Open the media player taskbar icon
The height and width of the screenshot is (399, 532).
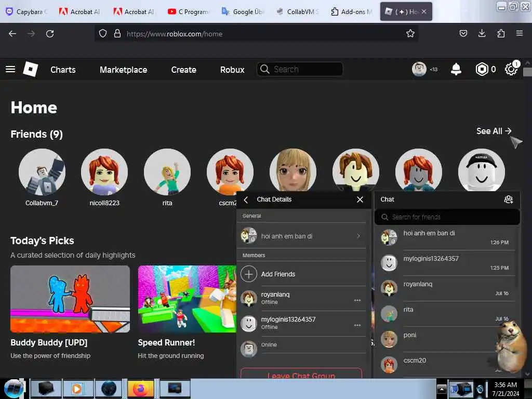click(x=77, y=389)
